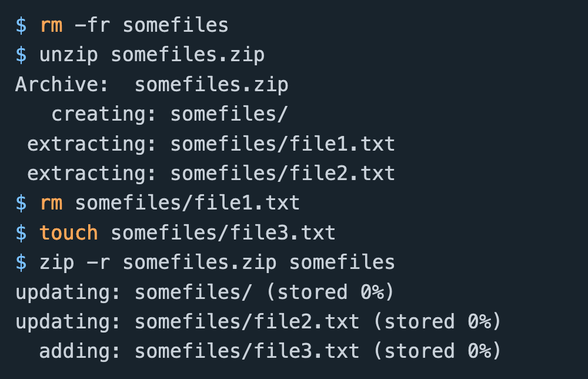Click the creating: somefiles/ output line
This screenshot has width=588, height=379.
170,114
